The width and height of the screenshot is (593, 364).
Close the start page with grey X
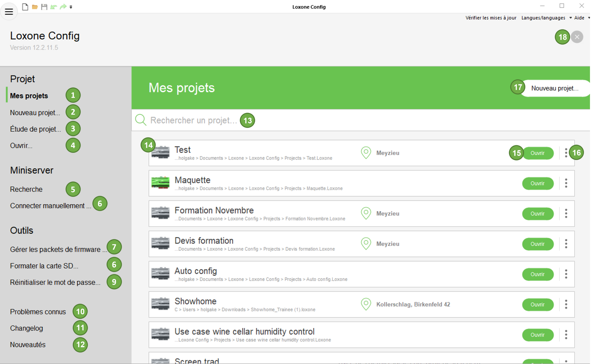pos(577,37)
